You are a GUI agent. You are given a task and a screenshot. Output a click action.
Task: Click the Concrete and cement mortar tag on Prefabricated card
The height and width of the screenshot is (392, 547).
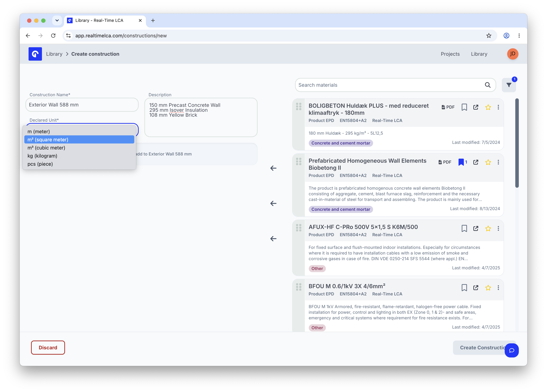340,209
